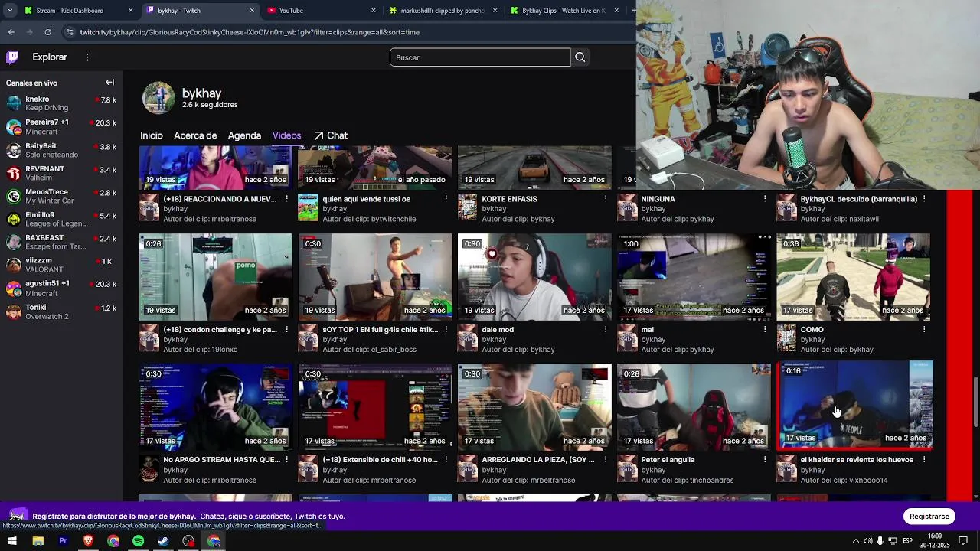Play the condon challenge clip thumbnail
980x551 pixels.
click(x=216, y=277)
